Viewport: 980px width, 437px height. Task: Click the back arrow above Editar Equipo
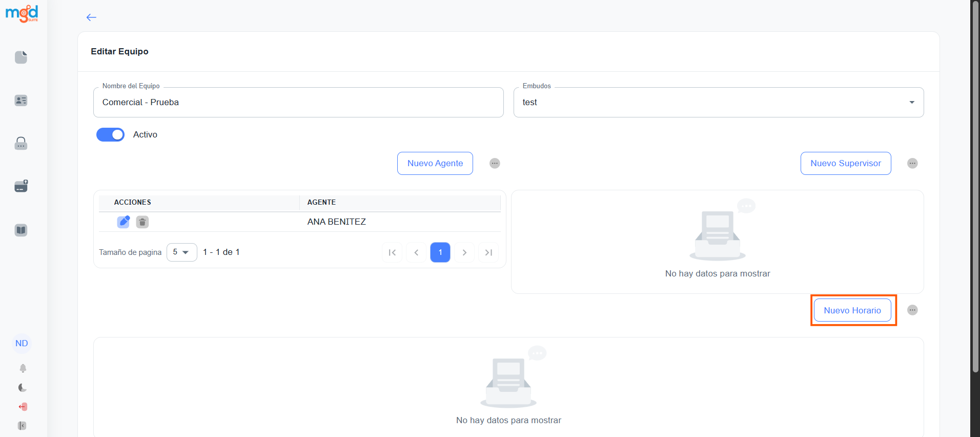coord(91,17)
